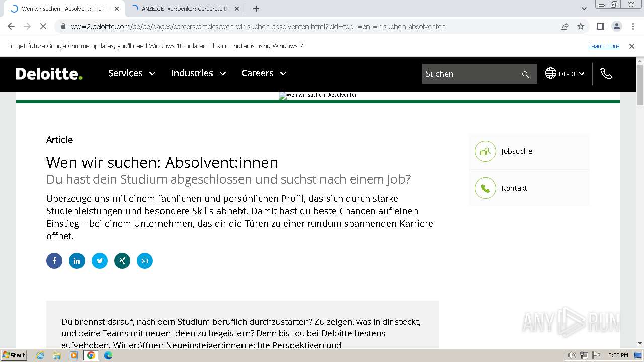Image resolution: width=644 pixels, height=362 pixels.
Task: Open the Chrome profile icon
Action: point(616,26)
